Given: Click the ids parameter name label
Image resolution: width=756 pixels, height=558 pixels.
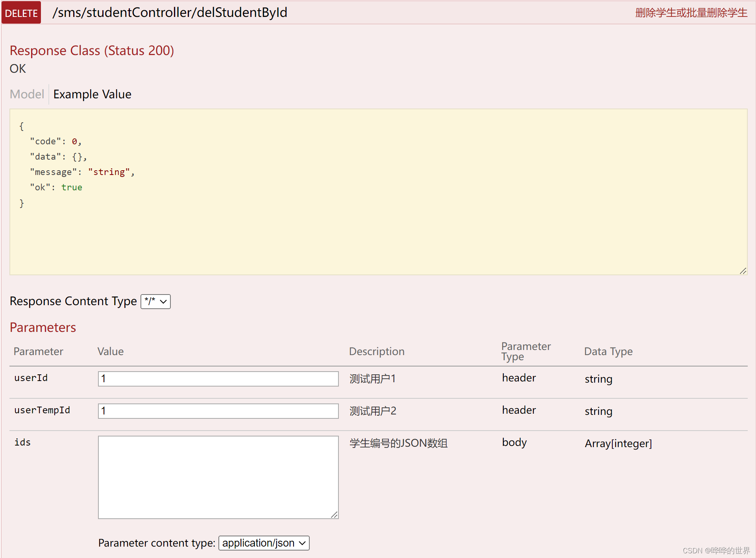Looking at the screenshot, I should pos(22,442).
